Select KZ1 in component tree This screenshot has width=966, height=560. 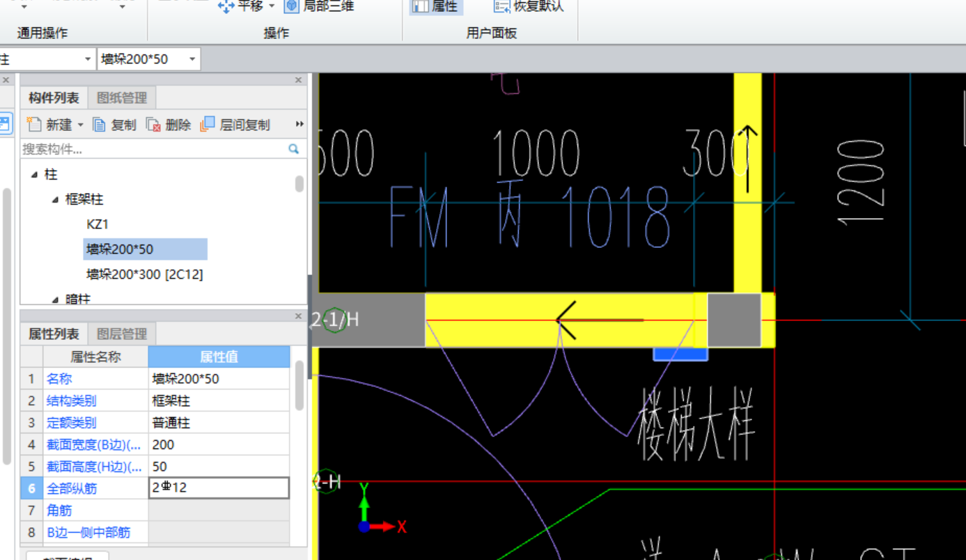[98, 224]
